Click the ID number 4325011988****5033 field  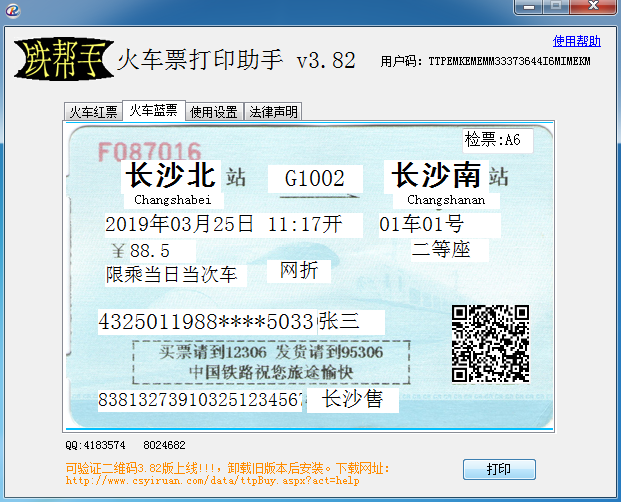(208, 321)
